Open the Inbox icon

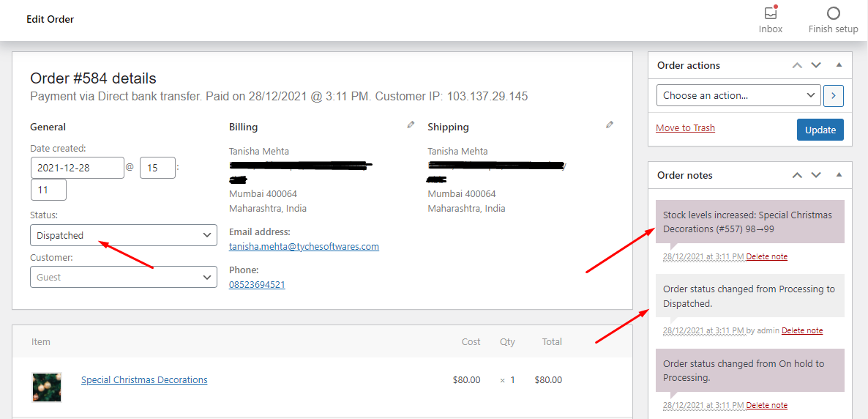click(x=770, y=12)
